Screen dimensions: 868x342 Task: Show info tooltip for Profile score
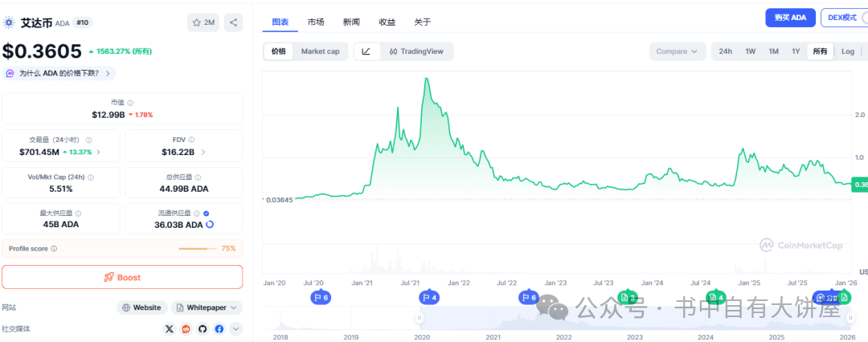tap(54, 249)
